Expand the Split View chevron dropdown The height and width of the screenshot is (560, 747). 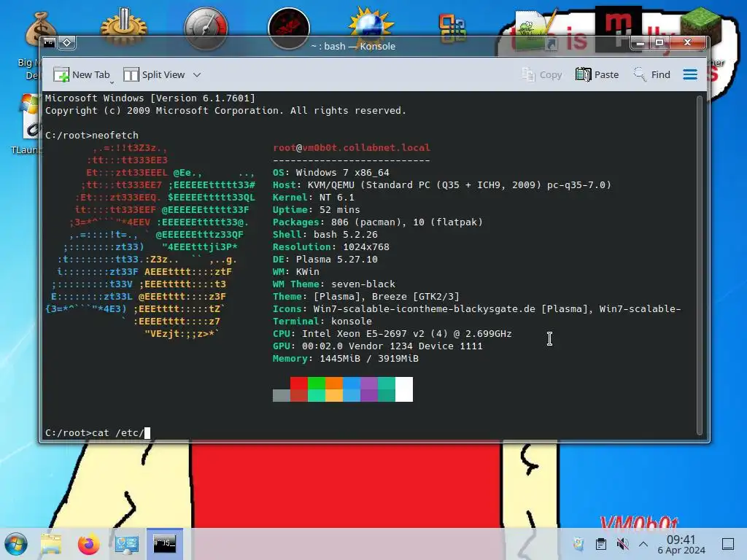click(197, 75)
